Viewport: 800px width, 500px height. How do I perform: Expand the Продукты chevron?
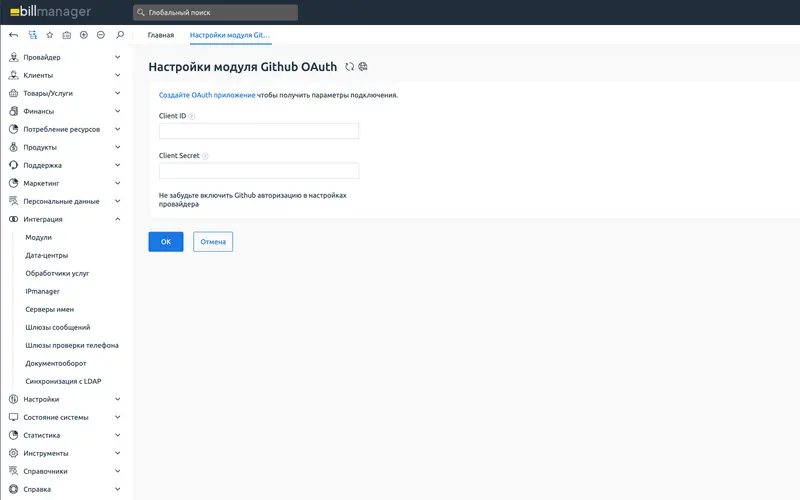click(117, 147)
